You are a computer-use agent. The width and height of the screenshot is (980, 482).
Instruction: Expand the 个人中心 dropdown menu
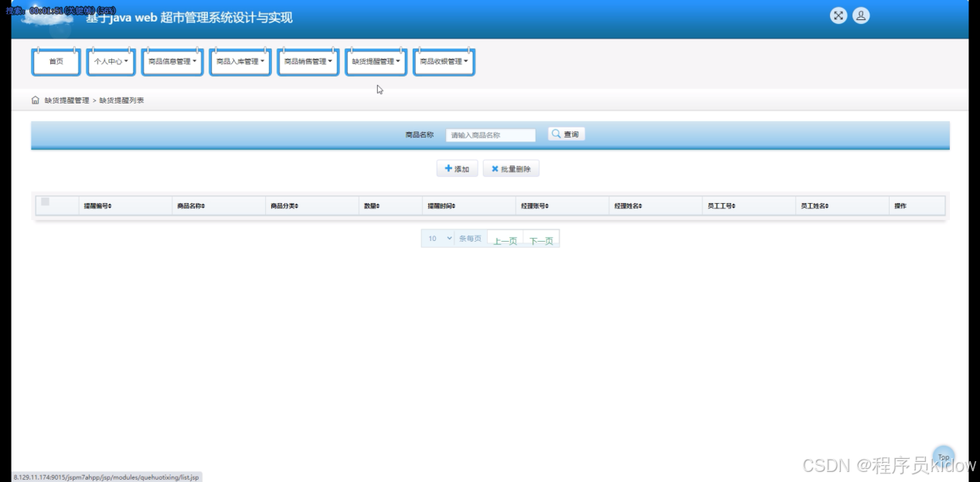[x=111, y=62]
